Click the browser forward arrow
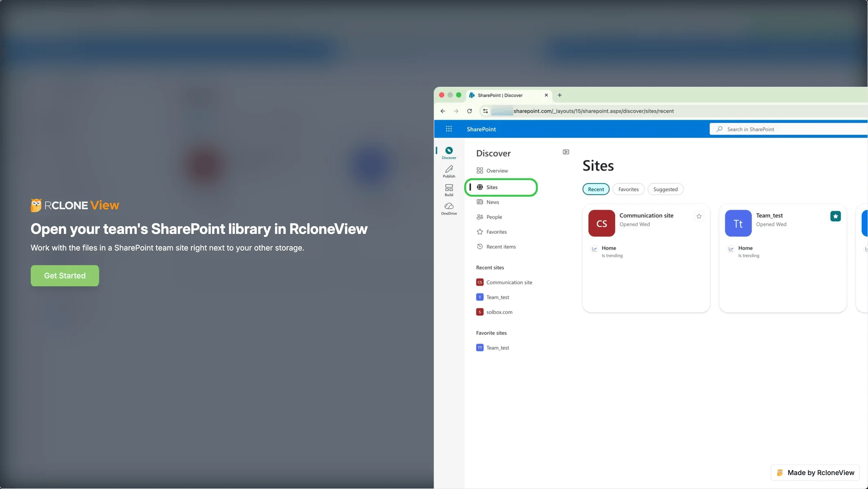Viewport: 868px width, 489px height. pos(456,111)
